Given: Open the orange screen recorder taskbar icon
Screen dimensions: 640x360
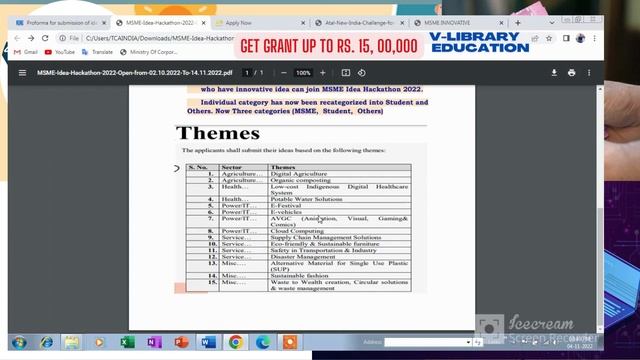Looking at the screenshot, I should pos(290,342).
